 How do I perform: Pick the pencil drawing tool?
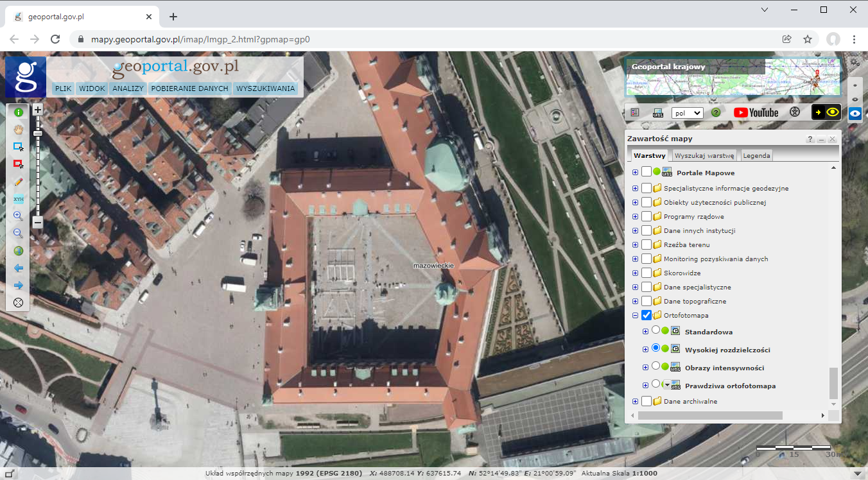point(18,182)
